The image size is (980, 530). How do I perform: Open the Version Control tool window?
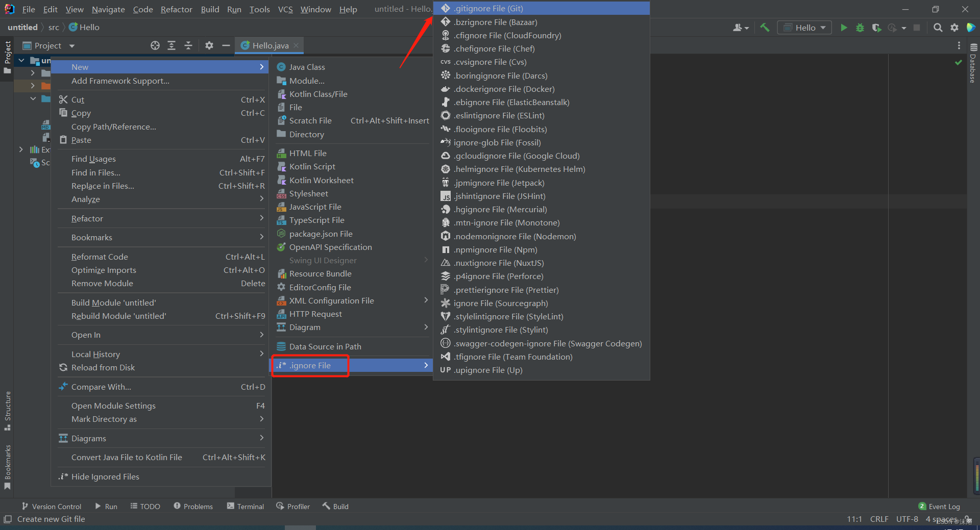point(51,506)
